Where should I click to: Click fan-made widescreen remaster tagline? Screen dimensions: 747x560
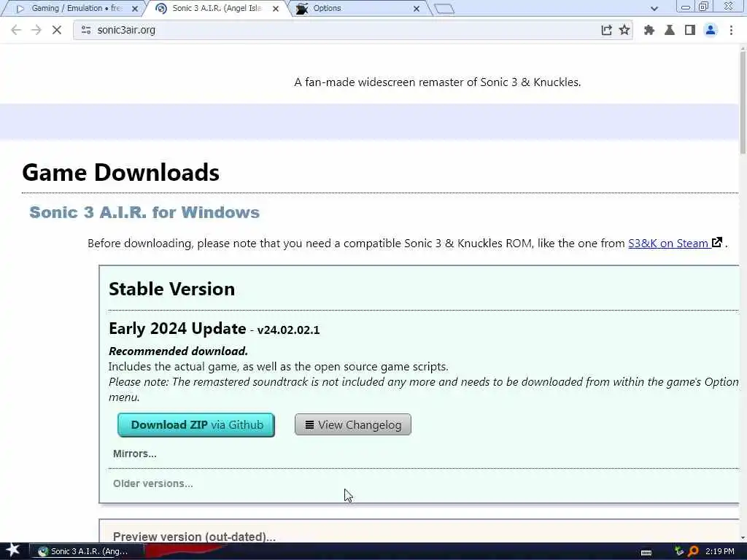point(438,82)
